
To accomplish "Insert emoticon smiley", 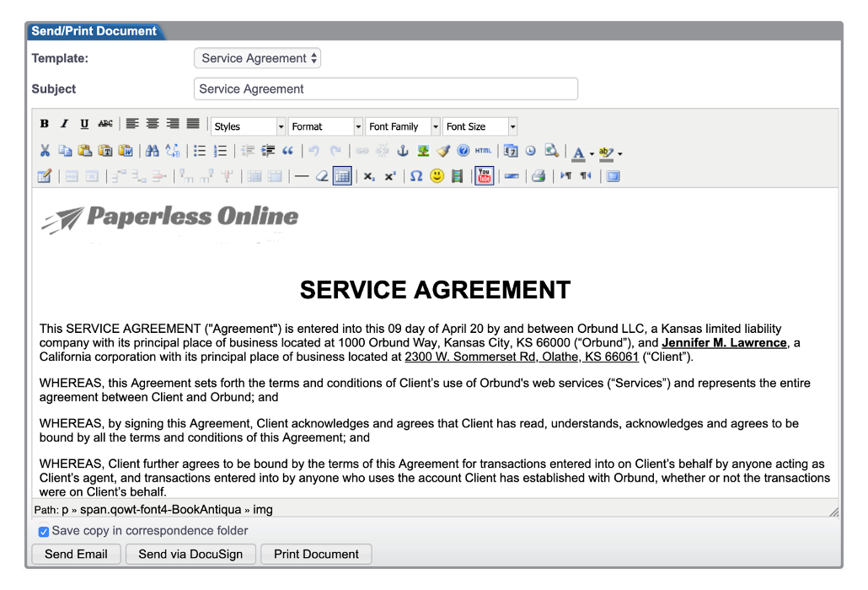I will point(437,176).
